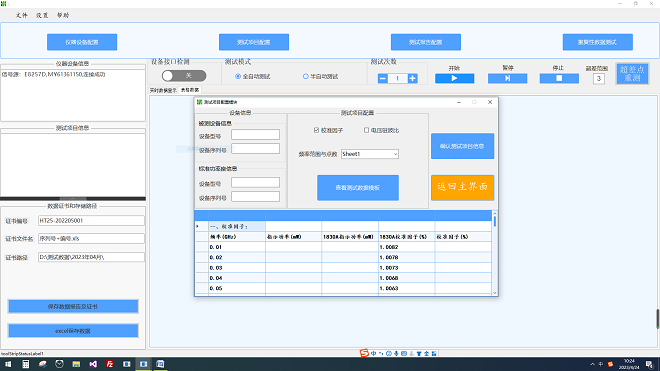The height and width of the screenshot is (371, 660).
Task: Click the 1.0082 calibration factor cell
Action: coord(407,247)
